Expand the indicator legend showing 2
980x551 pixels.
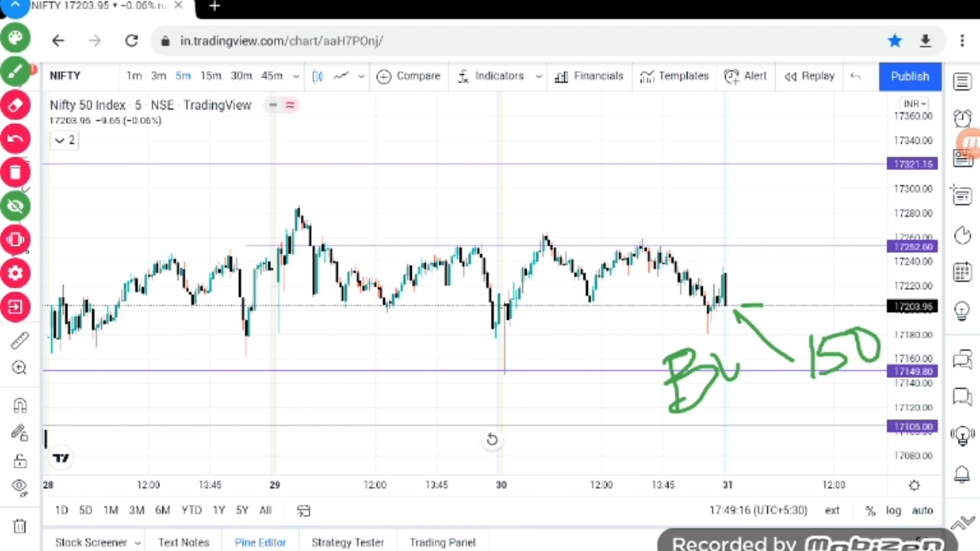point(64,140)
